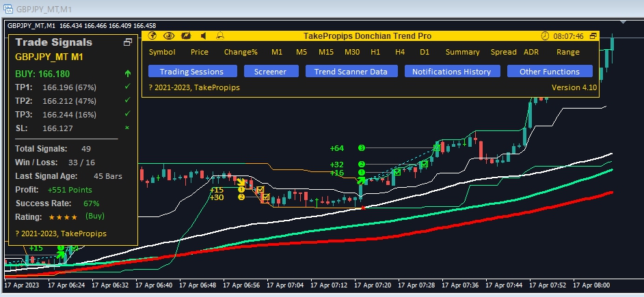Click the +64 profit label
Screen dimensions: 644x297
point(337,148)
